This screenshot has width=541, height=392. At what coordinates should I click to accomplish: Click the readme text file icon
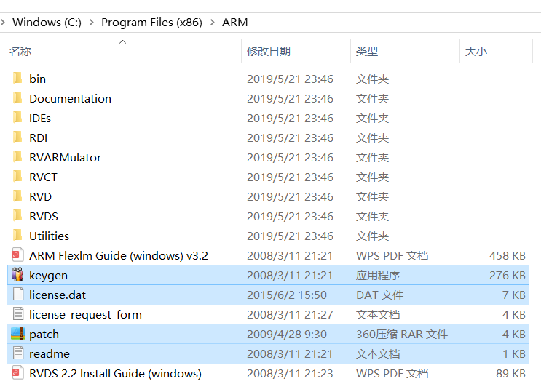tap(18, 353)
